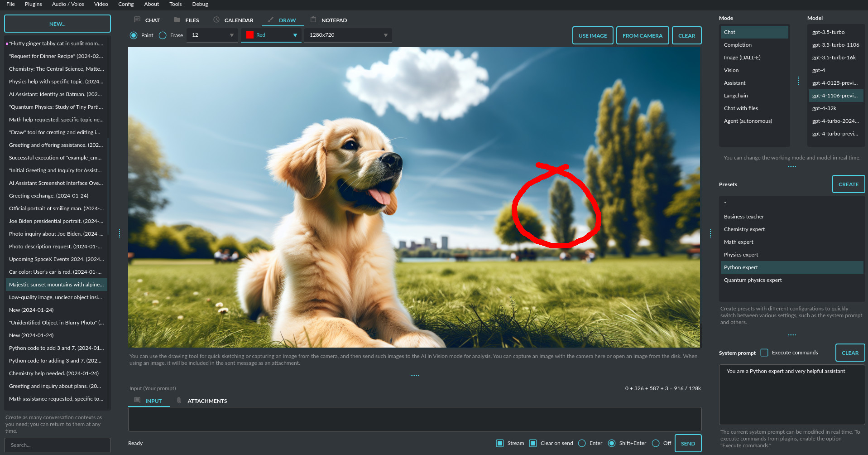Click the Attachments paperclip icon
Screen dimensions: 868x455
click(179, 400)
